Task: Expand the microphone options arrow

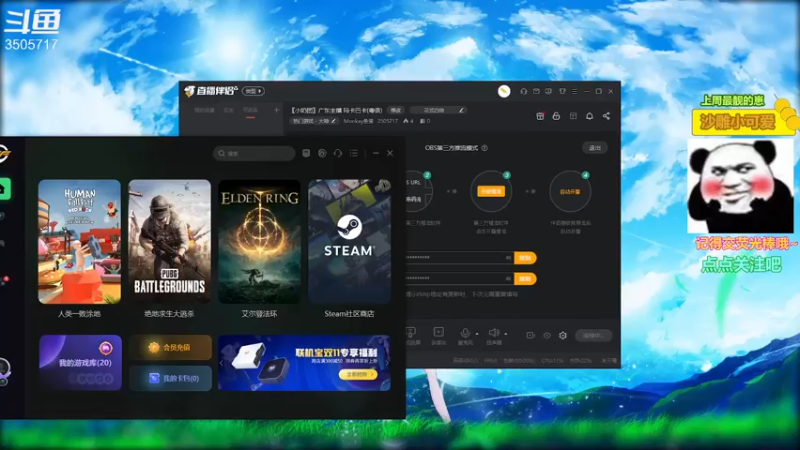Action: pyautogui.click(x=477, y=334)
